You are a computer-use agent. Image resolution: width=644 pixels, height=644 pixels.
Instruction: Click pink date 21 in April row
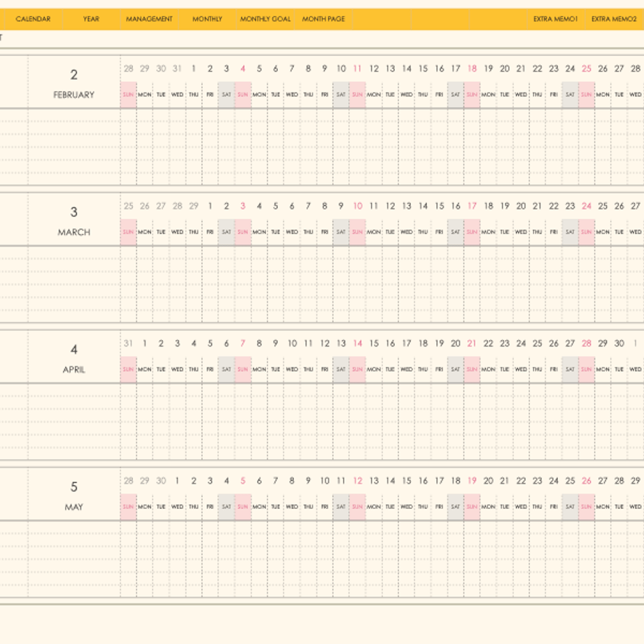click(472, 344)
